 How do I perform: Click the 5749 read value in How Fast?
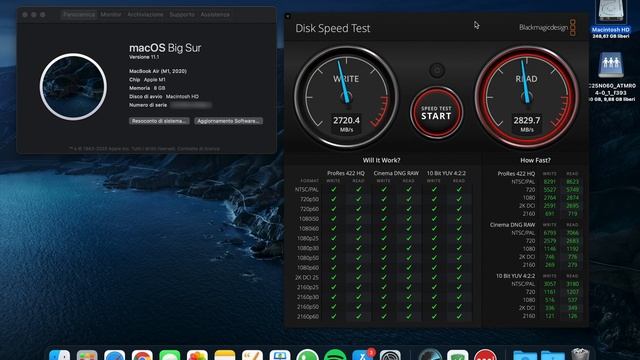pos(572,190)
